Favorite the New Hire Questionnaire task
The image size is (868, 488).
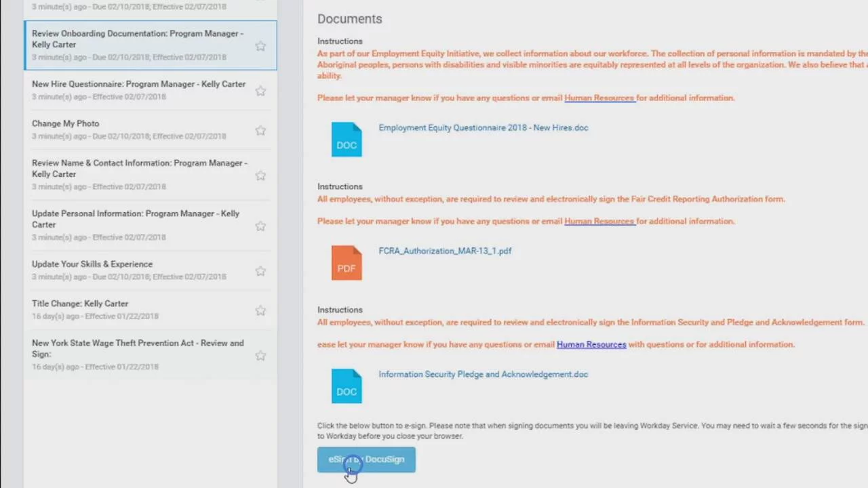point(260,91)
